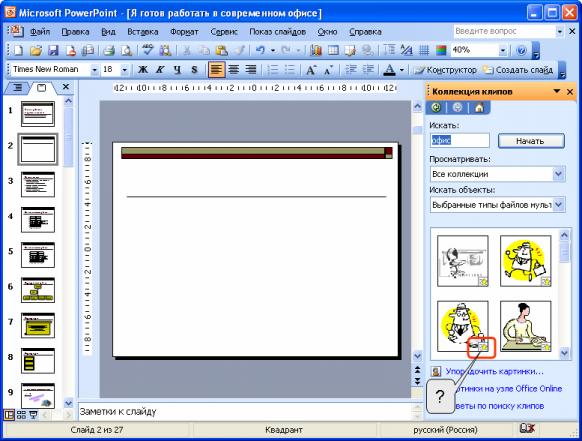This screenshot has width=582, height=441.
Task: Save the presentation with floppy icon
Action: pyautogui.click(x=53, y=50)
